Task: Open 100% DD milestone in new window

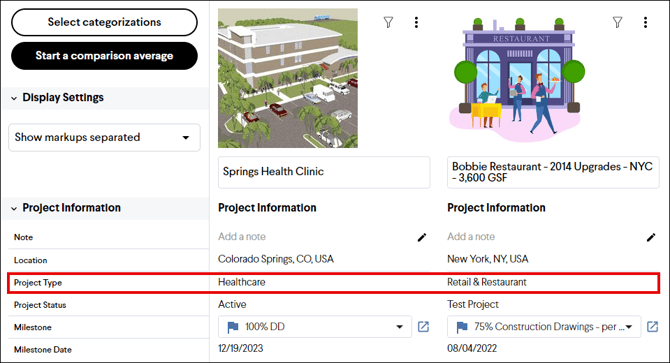Action: (x=423, y=327)
